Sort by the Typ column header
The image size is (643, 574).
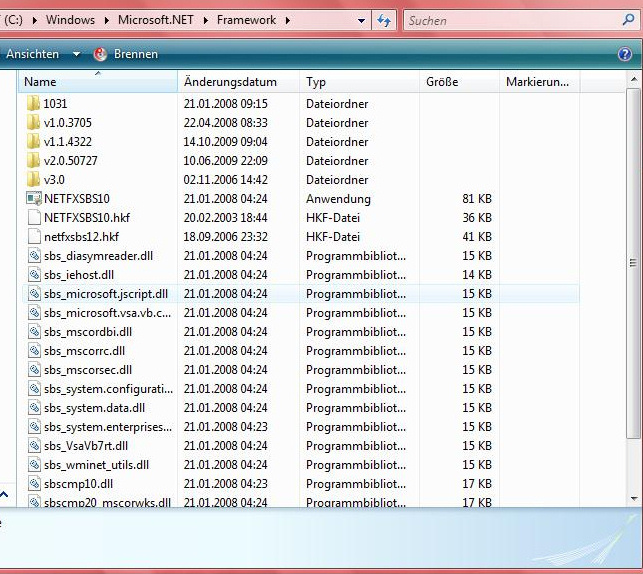[359, 82]
